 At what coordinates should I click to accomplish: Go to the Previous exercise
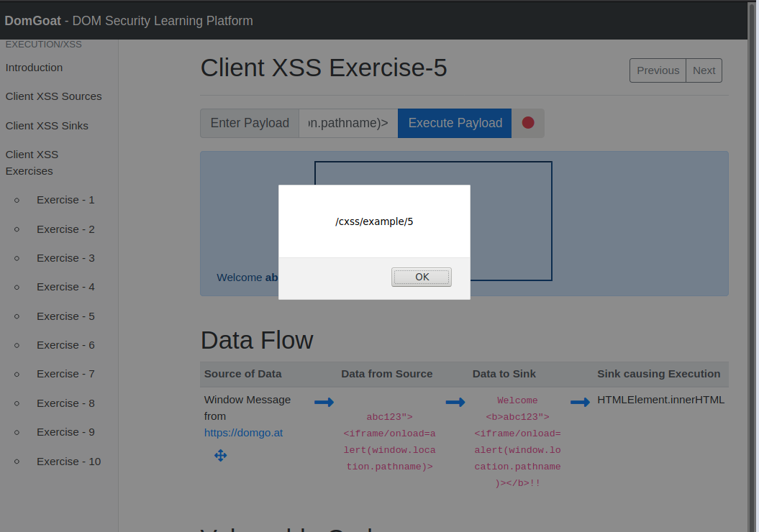(x=658, y=70)
